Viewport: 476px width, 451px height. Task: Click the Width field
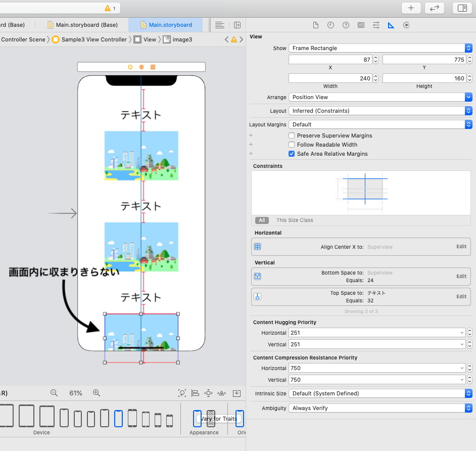(330, 78)
